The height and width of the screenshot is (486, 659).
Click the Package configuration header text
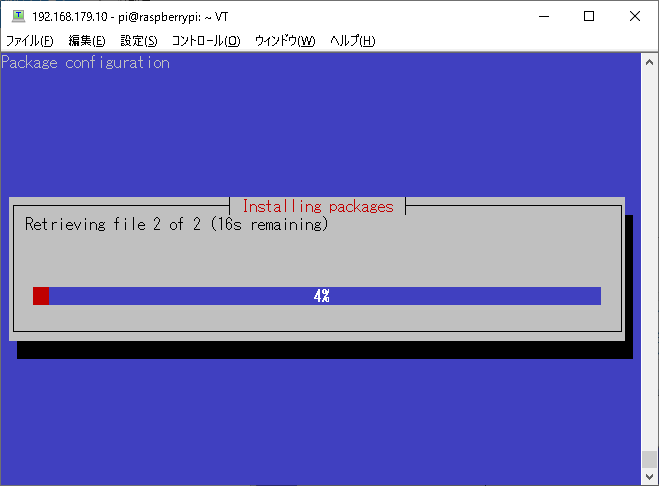click(x=86, y=63)
